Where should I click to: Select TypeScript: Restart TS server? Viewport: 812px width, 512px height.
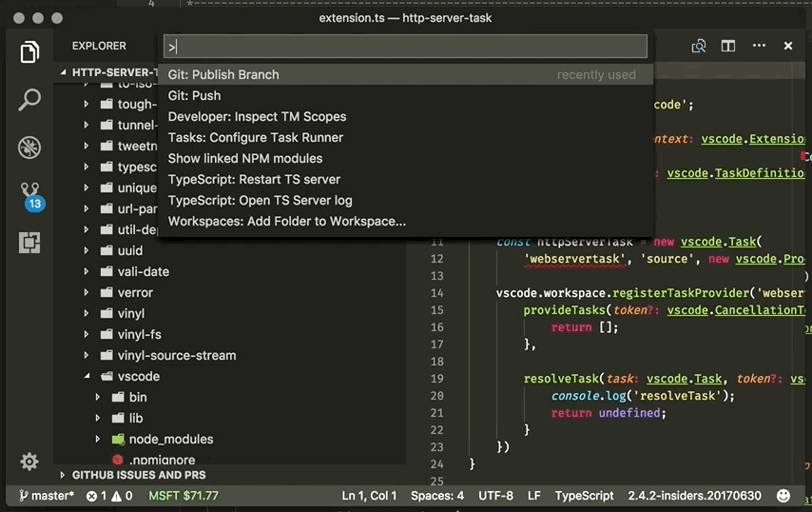(405, 179)
